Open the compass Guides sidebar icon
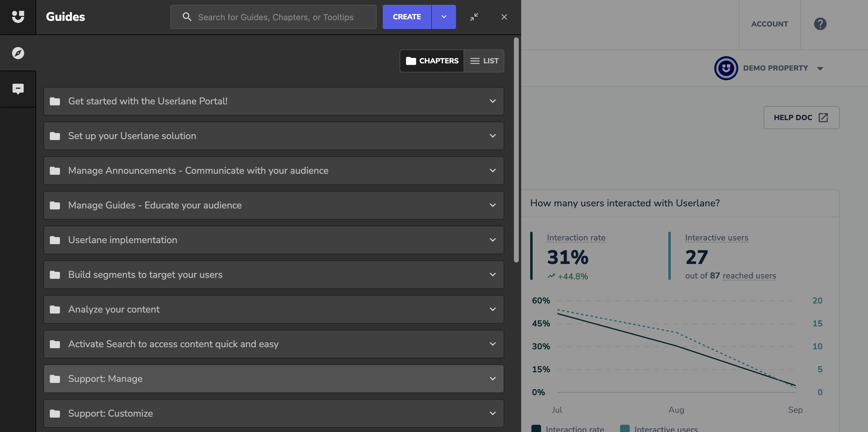Image resolution: width=868 pixels, height=432 pixels. click(18, 53)
